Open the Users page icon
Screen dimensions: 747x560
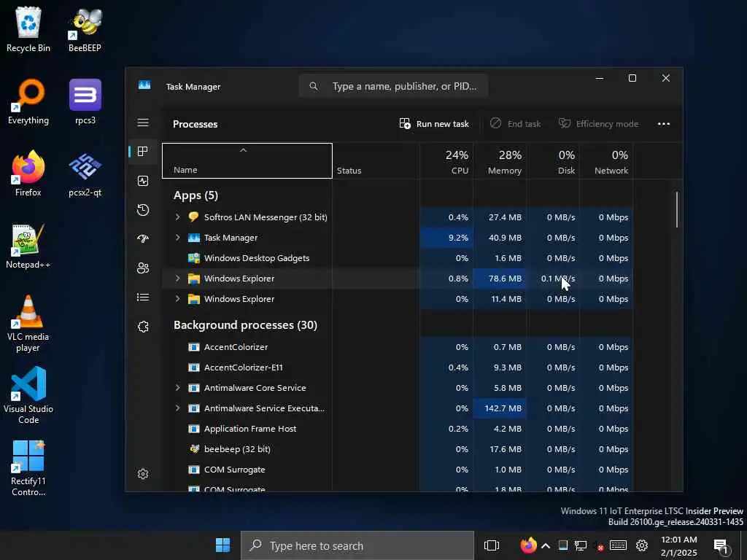(x=143, y=268)
